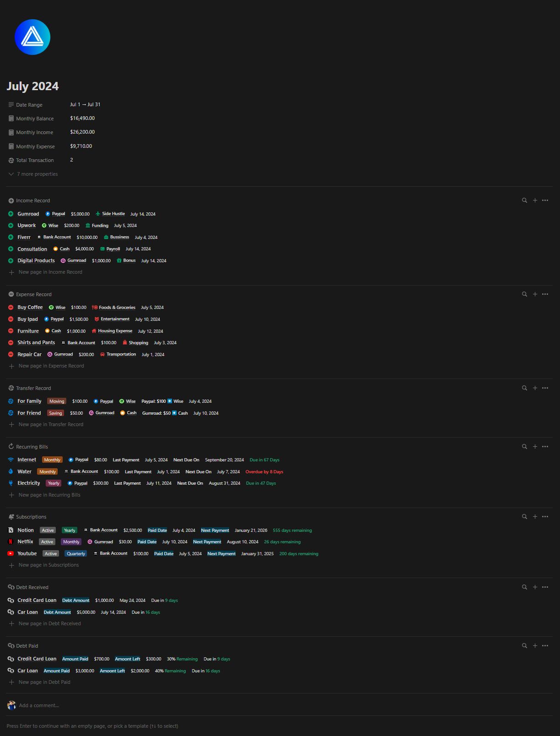This screenshot has width=560, height=736.
Task: Add new entry in Subscriptions via plus
Action: point(535,517)
